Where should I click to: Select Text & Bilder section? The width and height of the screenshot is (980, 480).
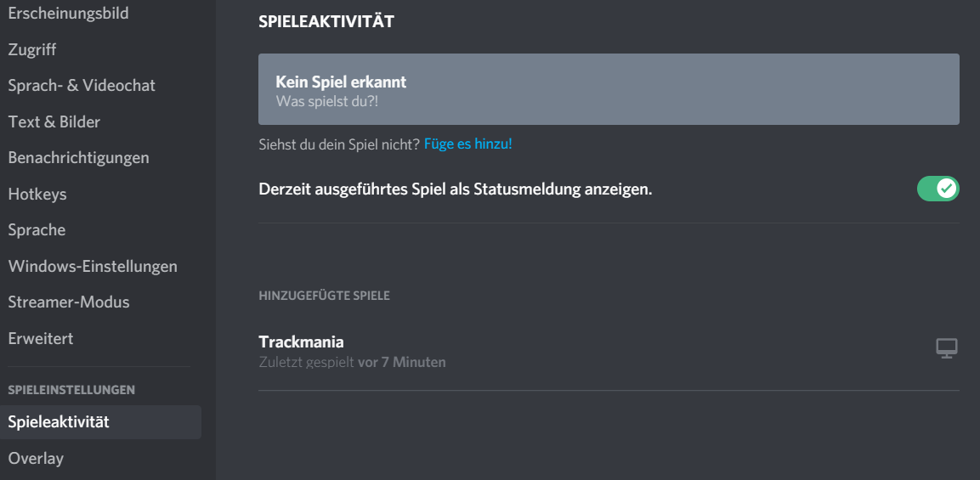point(54,122)
